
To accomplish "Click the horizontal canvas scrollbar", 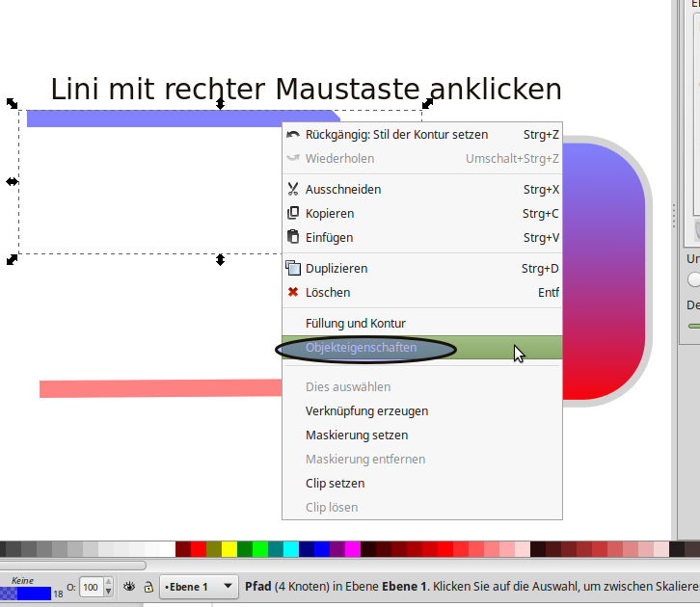I will pos(72,566).
